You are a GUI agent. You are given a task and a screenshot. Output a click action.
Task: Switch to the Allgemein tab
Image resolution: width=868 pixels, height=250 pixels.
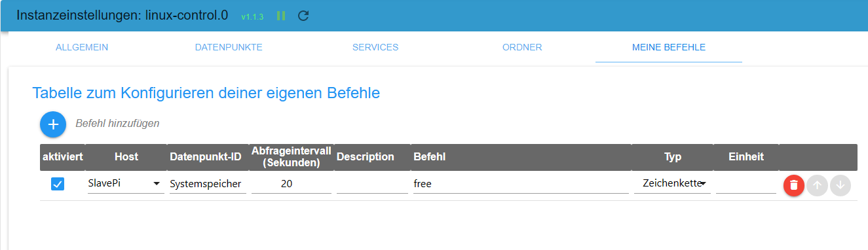pos(82,47)
